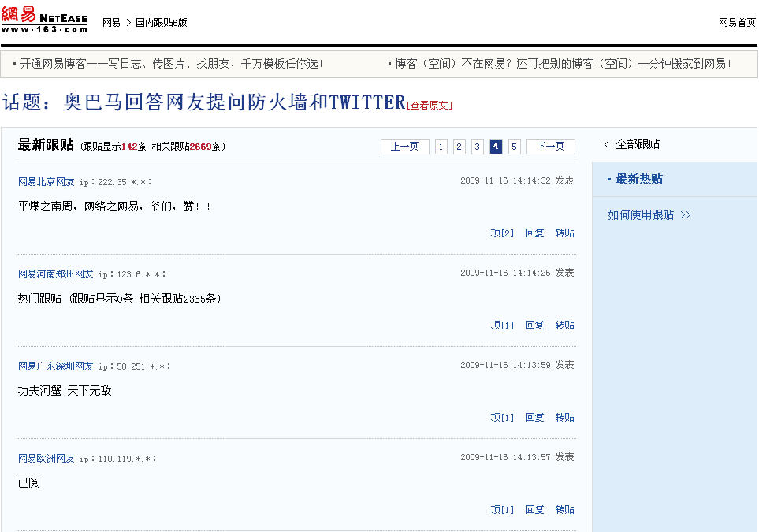This screenshot has width=759, height=532.
Task: Open the 开通网易博客 promotion link
Action: 171,64
